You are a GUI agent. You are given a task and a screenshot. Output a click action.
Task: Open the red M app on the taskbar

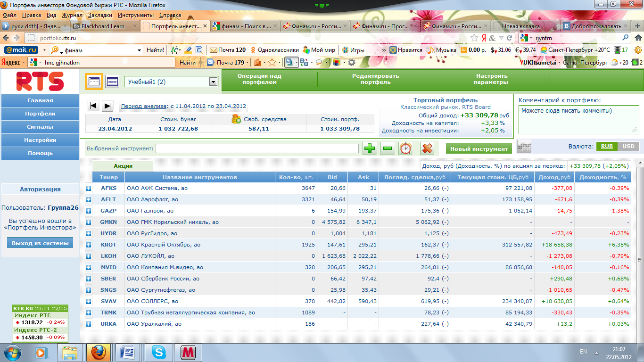(188, 352)
